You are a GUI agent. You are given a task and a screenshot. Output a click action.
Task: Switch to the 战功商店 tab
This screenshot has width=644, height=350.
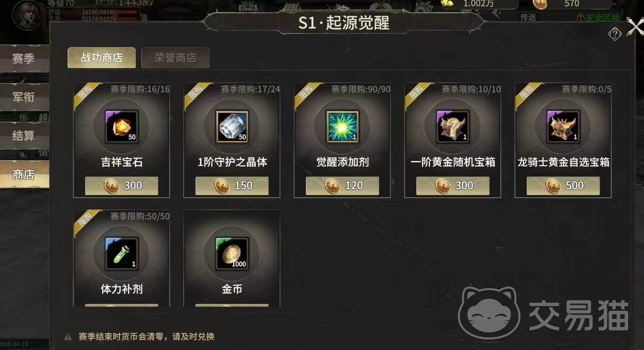pos(102,58)
